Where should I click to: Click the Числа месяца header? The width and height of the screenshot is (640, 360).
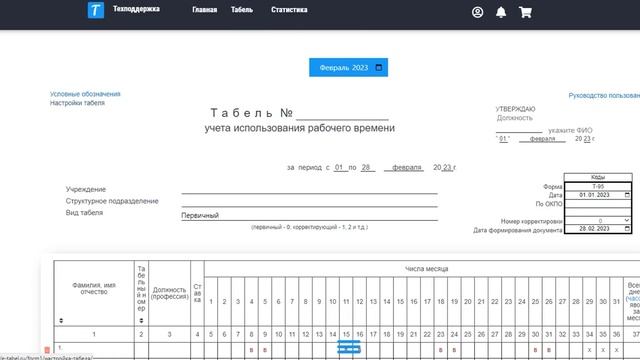(427, 269)
